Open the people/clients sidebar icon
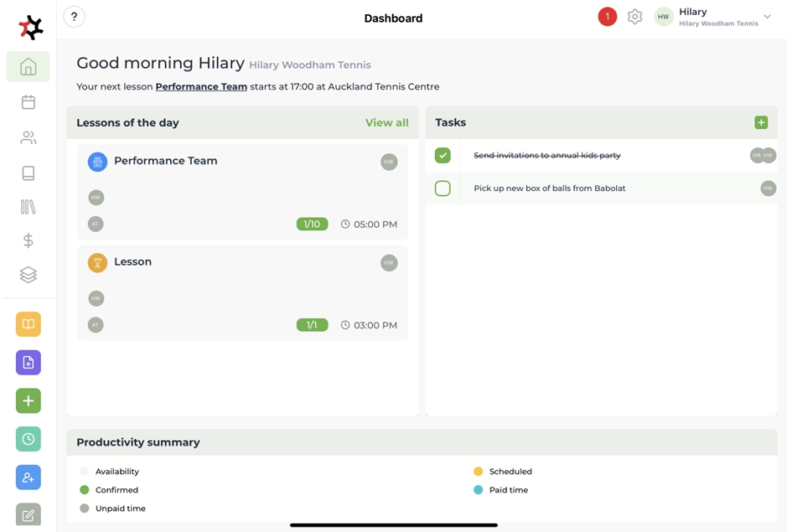Screen dimensions: 787x532 (28, 137)
